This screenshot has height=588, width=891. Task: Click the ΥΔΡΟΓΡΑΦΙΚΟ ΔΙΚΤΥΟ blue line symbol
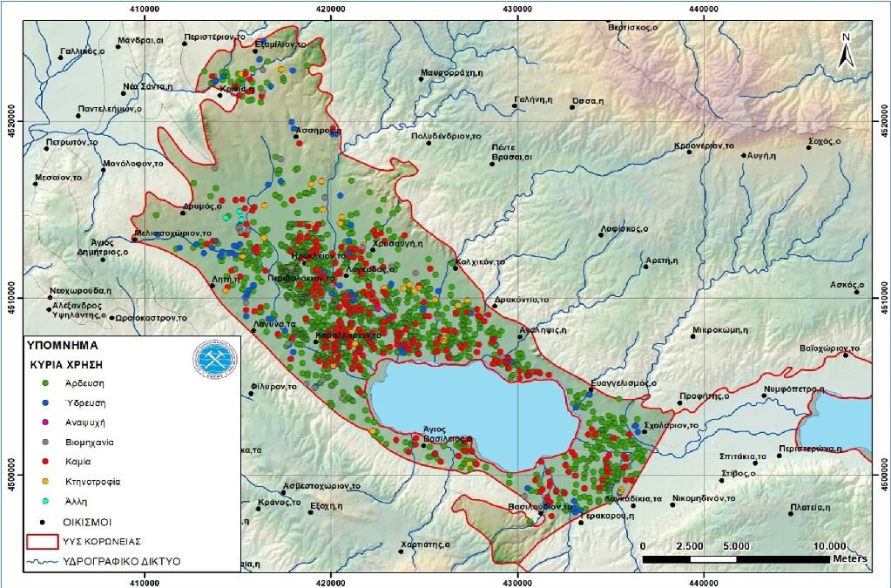44,562
